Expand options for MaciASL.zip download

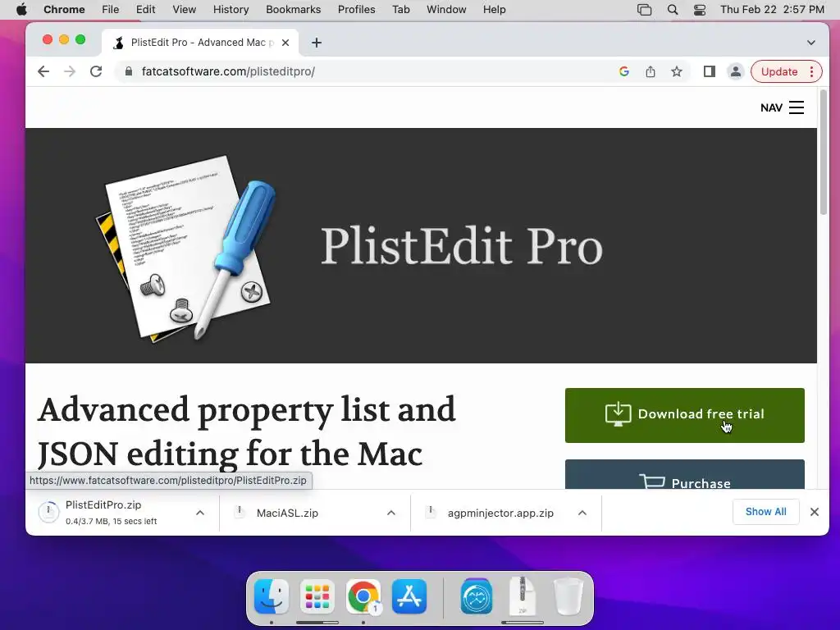click(x=391, y=513)
